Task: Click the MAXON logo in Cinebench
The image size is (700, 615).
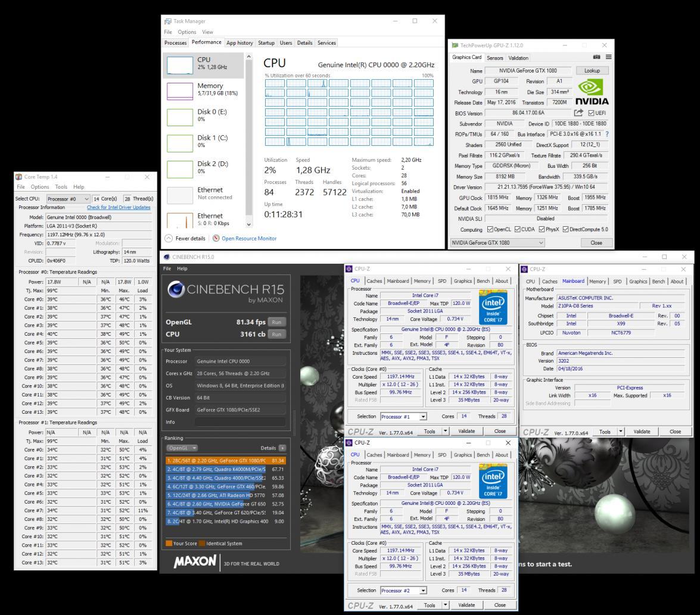Action: [x=195, y=561]
